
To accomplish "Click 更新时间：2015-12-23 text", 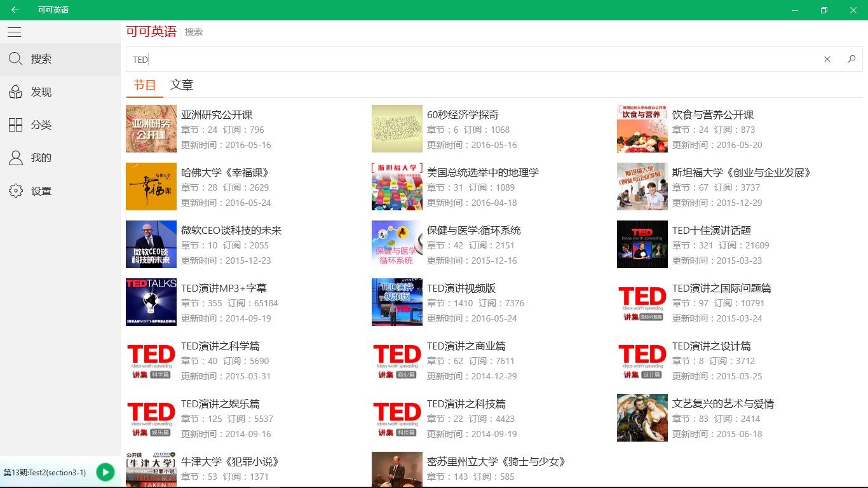I will point(226,261).
